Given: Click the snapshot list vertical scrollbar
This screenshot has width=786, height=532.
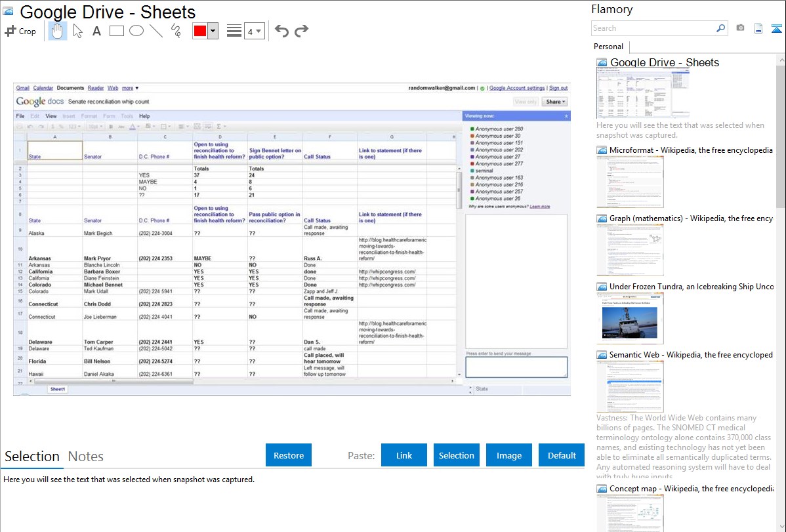Looking at the screenshot, I should (x=781, y=135).
